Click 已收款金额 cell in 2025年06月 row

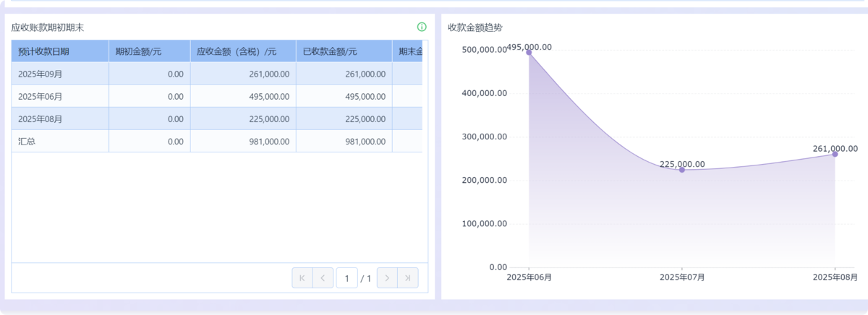344,96
